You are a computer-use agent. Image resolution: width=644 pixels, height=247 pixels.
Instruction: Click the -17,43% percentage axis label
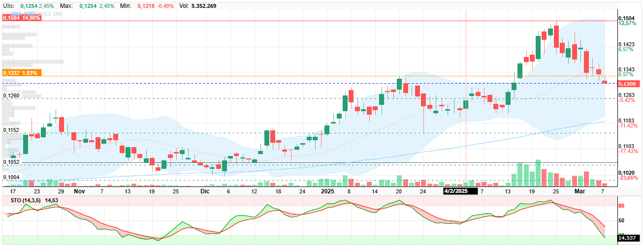tap(628, 152)
